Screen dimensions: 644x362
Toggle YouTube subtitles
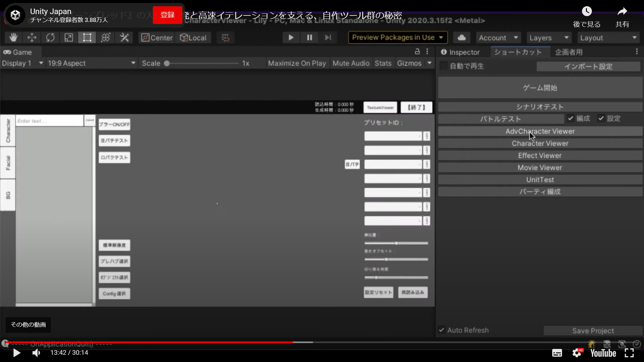(x=557, y=353)
